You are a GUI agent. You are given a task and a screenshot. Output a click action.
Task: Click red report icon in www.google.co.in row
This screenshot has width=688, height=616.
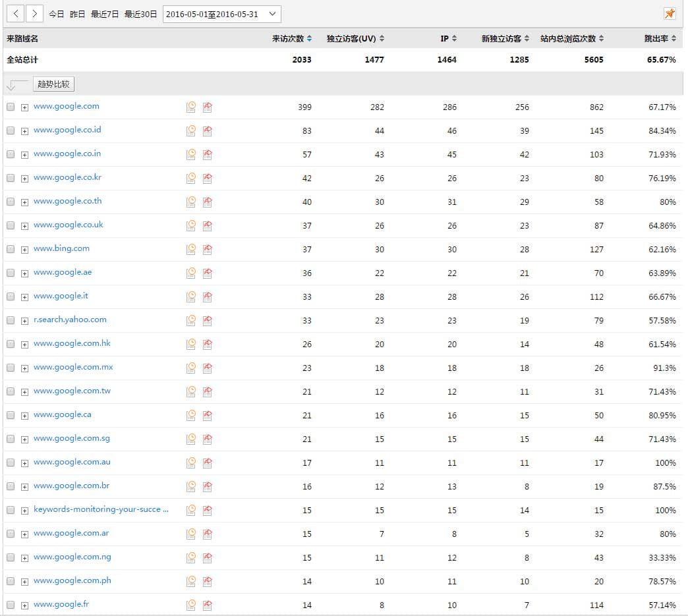pos(208,154)
